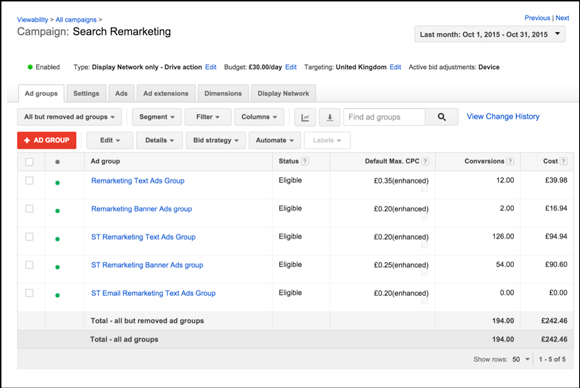
Task: Click help icon next to Default Max. CPC
Action: click(x=425, y=161)
